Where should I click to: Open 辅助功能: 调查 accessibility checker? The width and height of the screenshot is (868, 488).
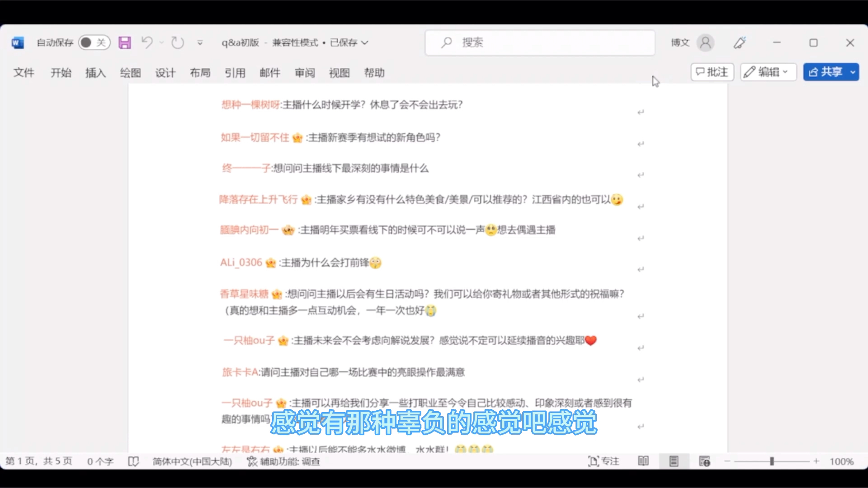pos(283,461)
